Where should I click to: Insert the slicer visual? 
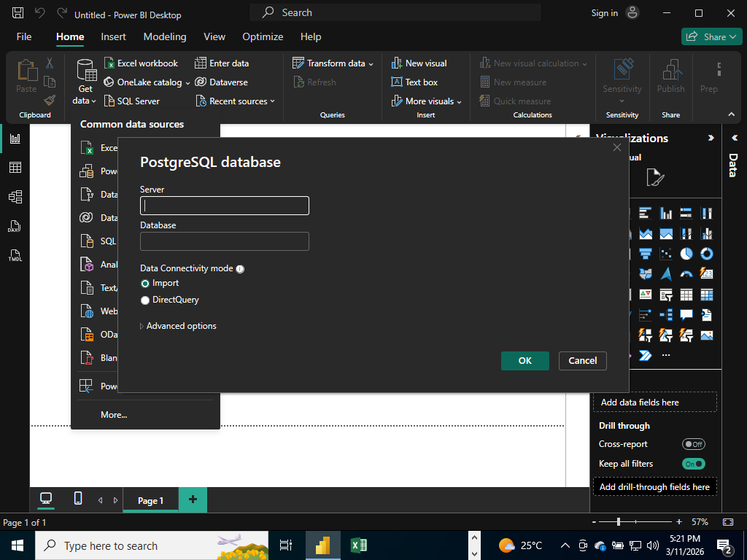pos(665,295)
